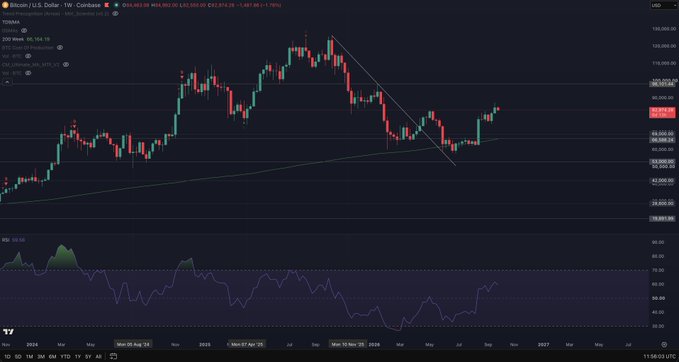Click the Bitcoin coin logo icon
Screen dimensions: 679x362
point(5,5)
